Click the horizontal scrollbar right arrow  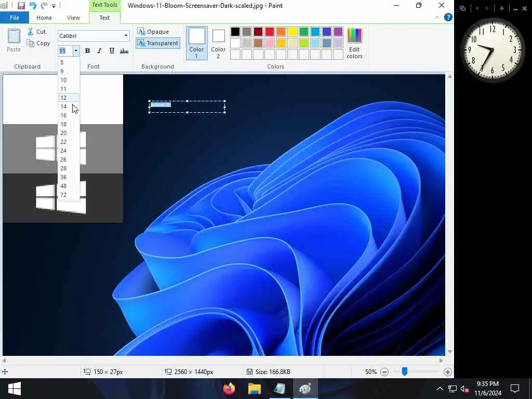(441, 361)
